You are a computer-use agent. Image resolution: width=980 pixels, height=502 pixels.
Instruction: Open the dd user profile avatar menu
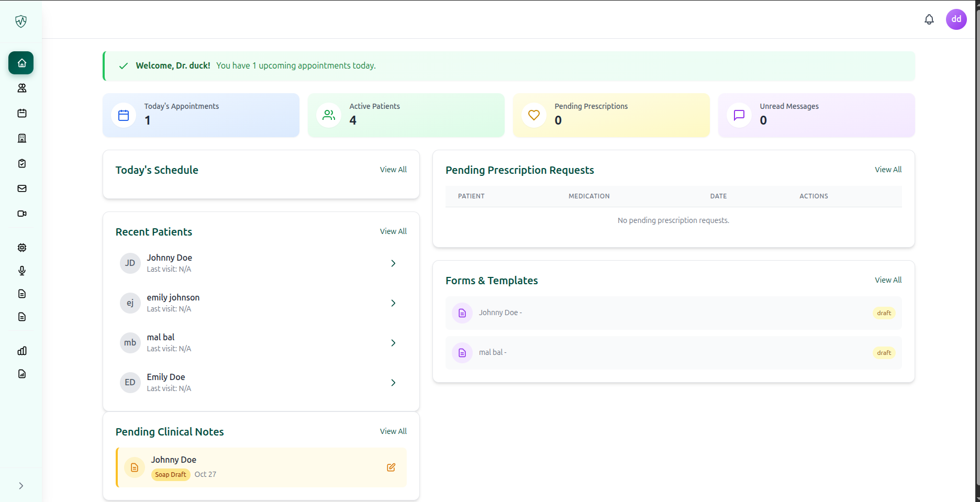tap(956, 19)
